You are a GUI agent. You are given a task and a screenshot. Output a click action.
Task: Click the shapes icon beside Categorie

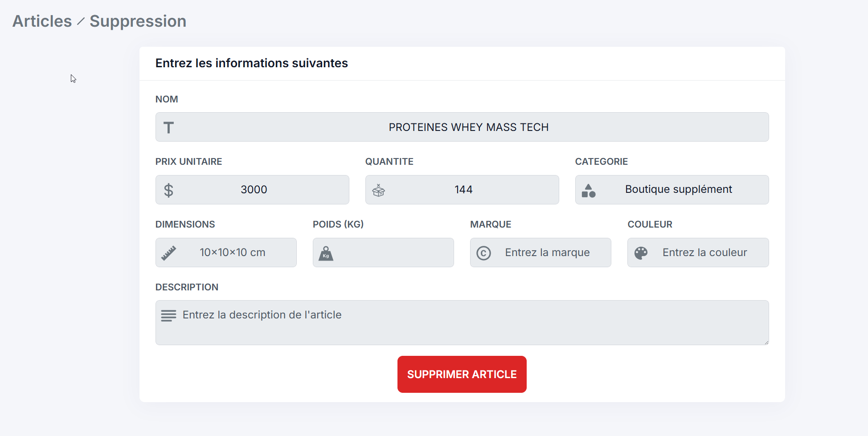tap(589, 191)
